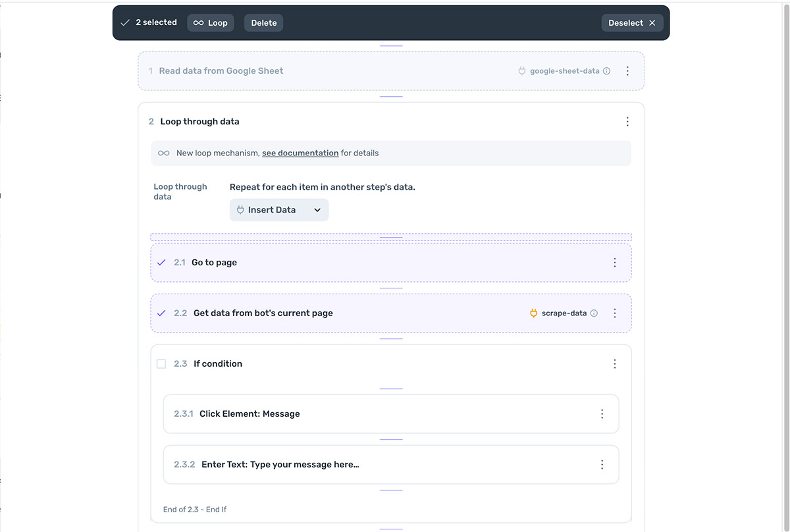Uncheck step 2.1 Go to page
The image size is (790, 532).
[161, 263]
